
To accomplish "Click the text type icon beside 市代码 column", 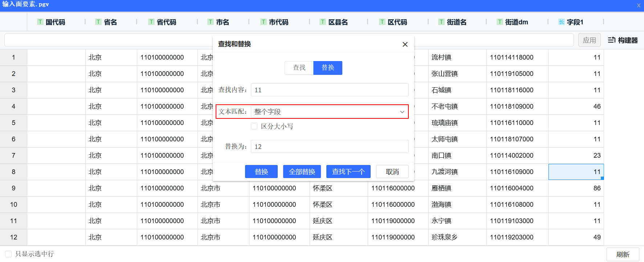I will click(264, 22).
